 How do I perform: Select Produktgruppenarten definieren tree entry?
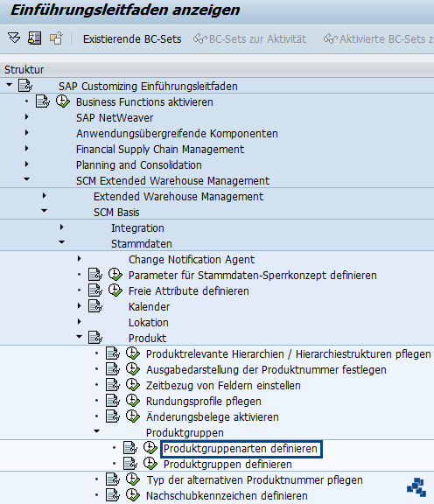click(241, 448)
